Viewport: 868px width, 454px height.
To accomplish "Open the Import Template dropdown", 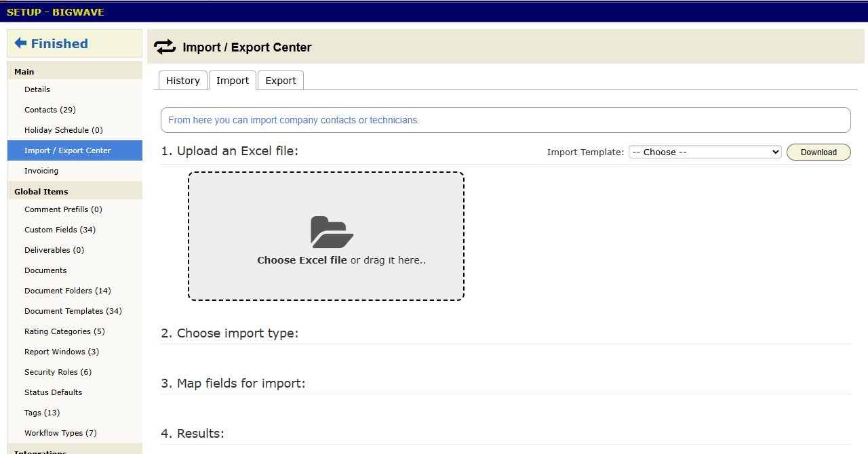I will point(705,152).
